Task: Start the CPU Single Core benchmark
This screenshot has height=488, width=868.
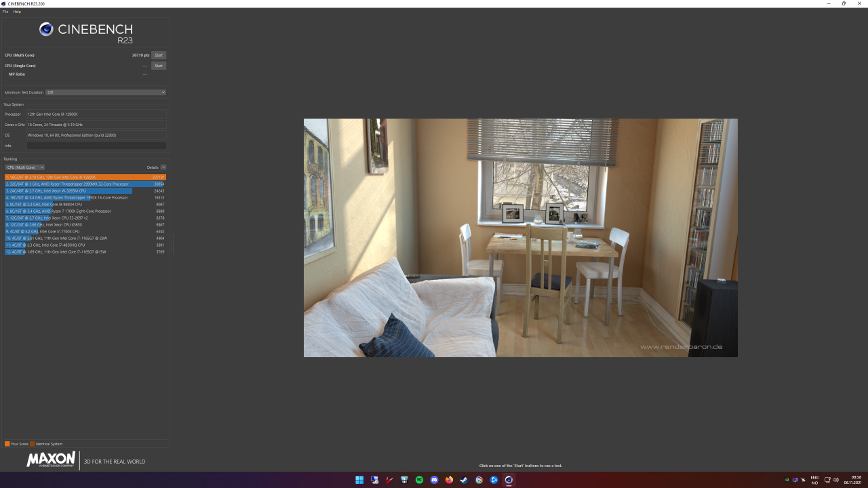Action: click(158, 66)
